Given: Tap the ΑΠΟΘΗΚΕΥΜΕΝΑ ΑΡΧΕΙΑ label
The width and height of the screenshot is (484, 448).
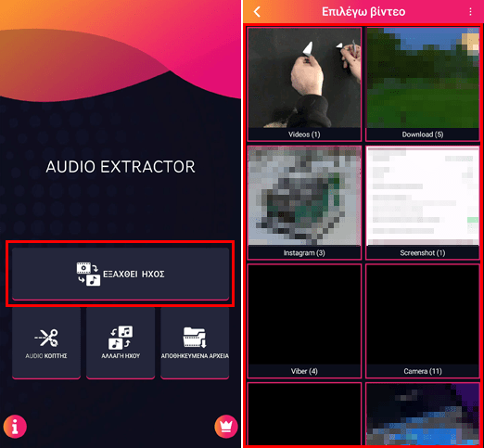Looking at the screenshot, I should pyautogui.click(x=195, y=356).
